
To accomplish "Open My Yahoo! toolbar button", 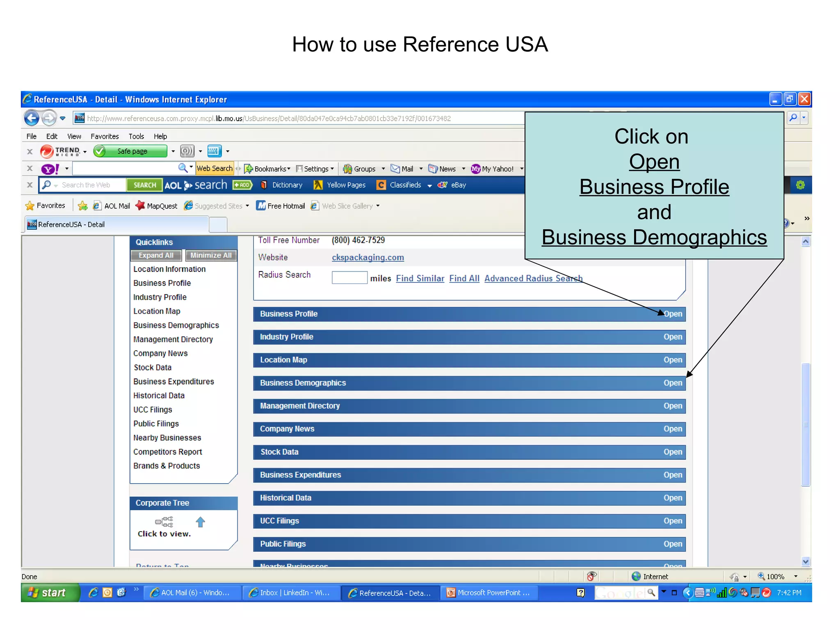I will (492, 169).
